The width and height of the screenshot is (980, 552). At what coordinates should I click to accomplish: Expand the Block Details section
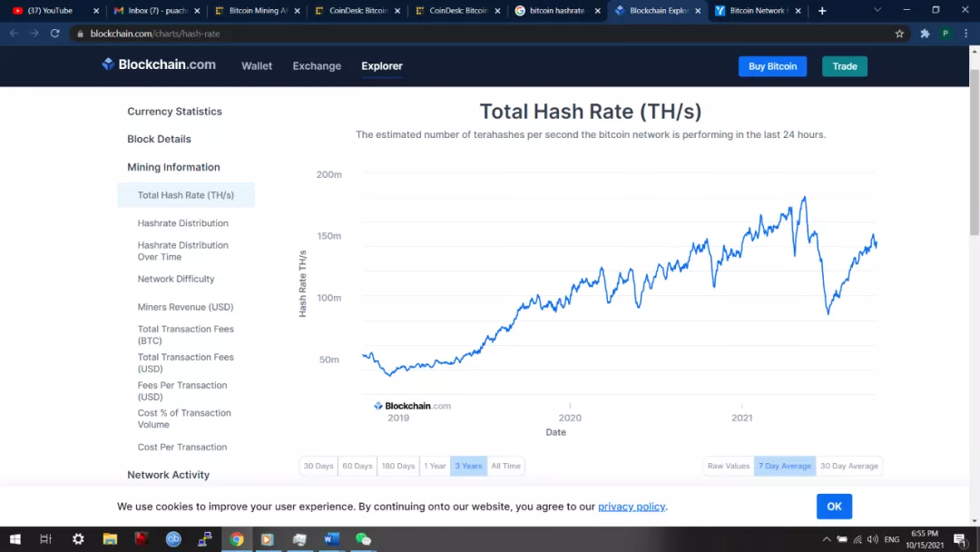159,139
